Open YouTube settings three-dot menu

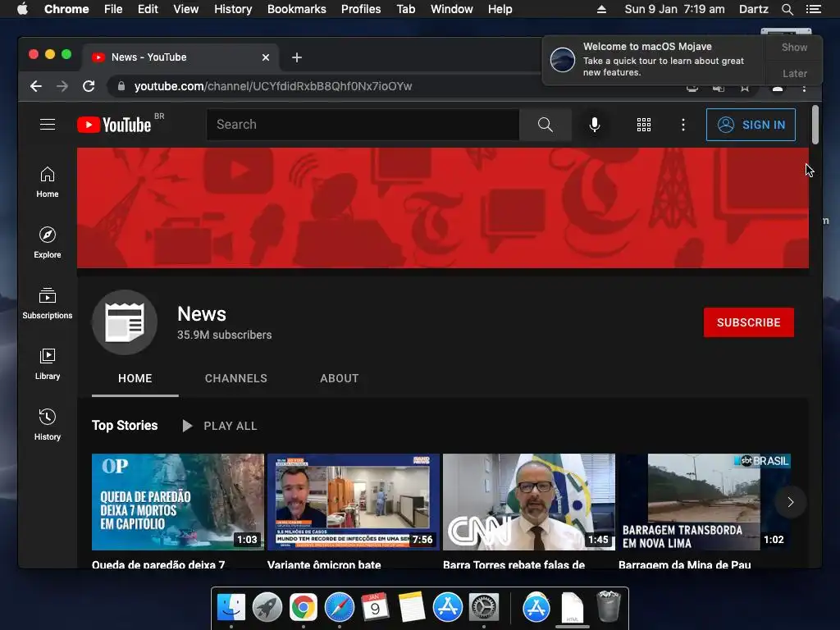tap(682, 125)
